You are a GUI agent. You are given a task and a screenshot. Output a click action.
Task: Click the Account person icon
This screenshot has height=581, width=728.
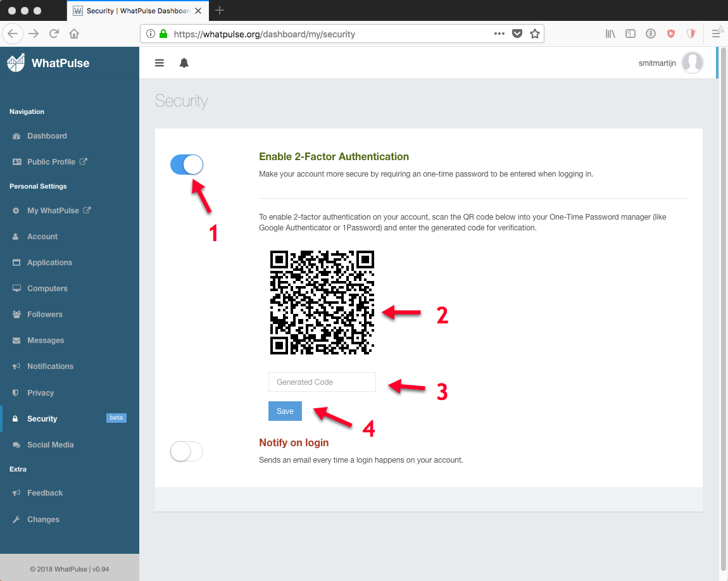point(15,236)
